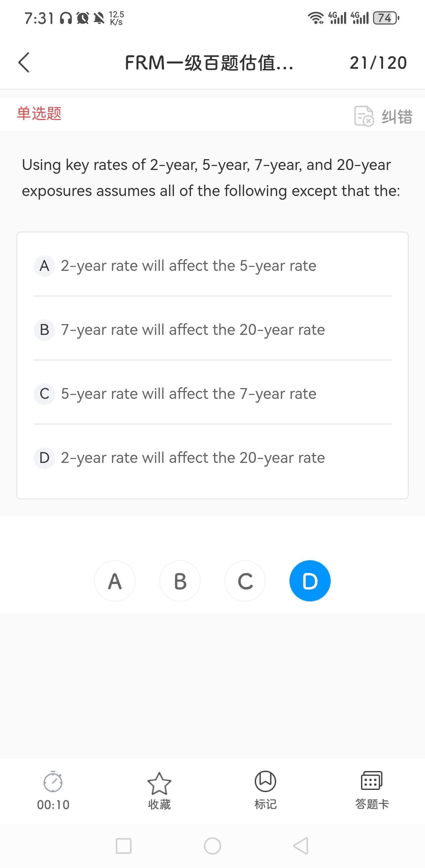
Task: Choose option C 5-year affects 7-year
Action: pyautogui.click(x=188, y=394)
